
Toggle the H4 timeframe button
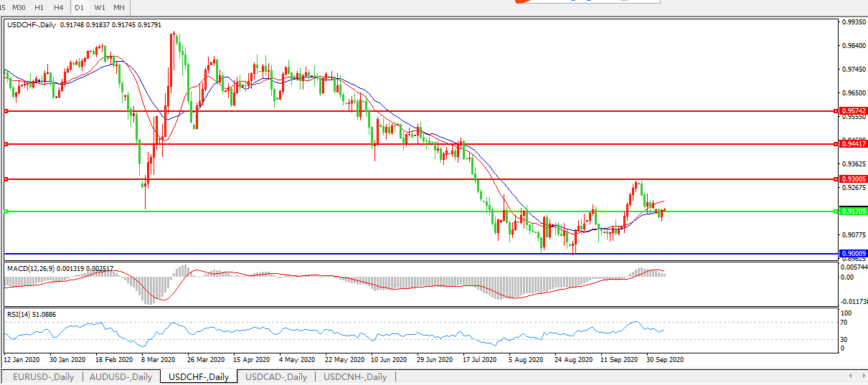point(58,7)
